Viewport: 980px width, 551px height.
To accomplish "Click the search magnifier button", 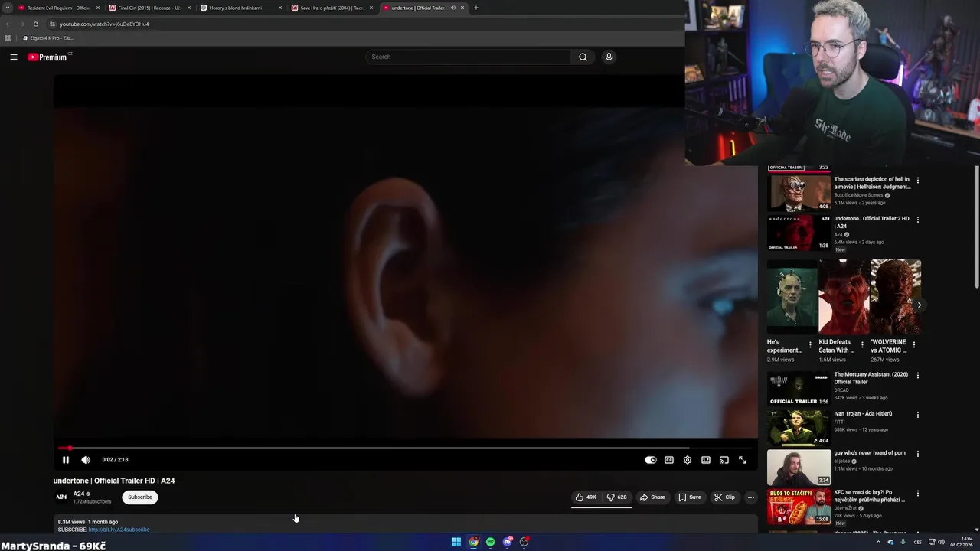I will (583, 57).
